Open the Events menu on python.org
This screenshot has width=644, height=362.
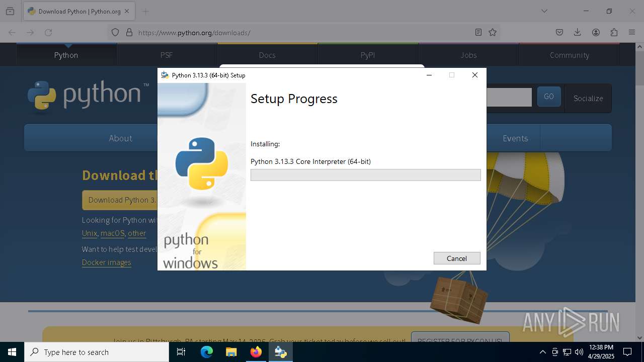point(515,138)
